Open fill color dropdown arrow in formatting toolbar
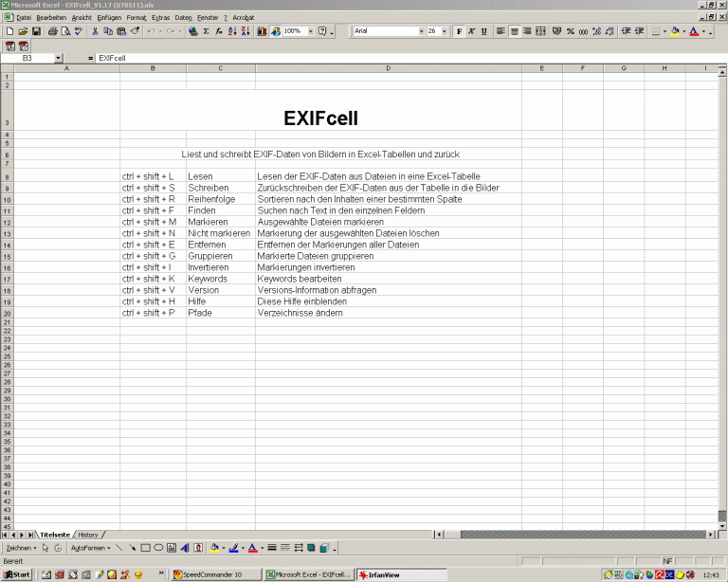The width and height of the screenshot is (728, 582). tap(684, 31)
